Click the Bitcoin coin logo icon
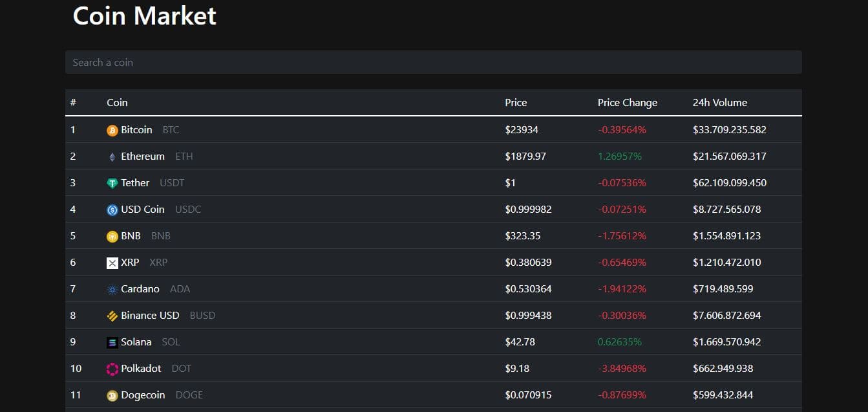This screenshot has width=868, height=412. coord(112,130)
